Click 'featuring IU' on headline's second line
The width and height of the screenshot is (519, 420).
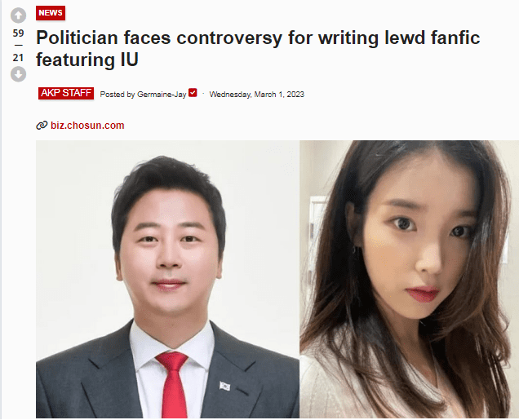tap(87, 60)
